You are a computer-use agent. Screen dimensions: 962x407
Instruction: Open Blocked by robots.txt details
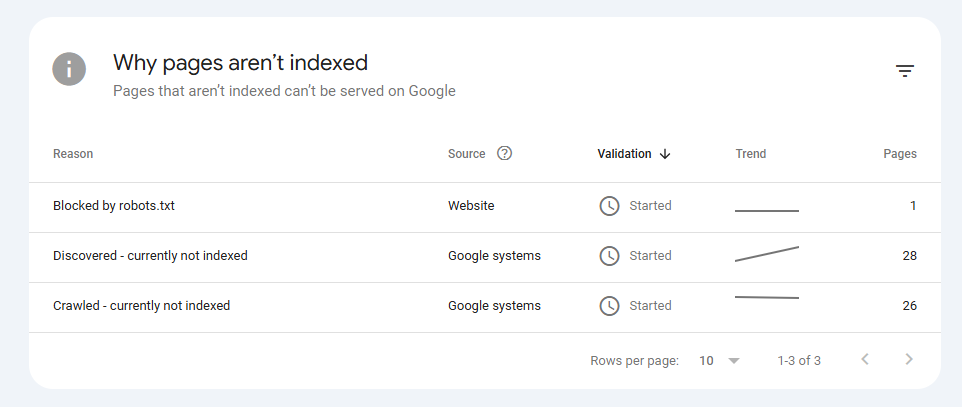point(114,206)
